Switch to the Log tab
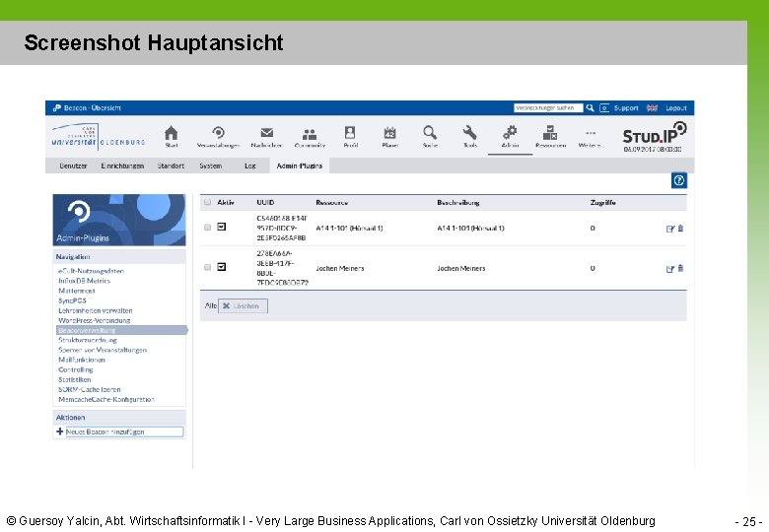The height and width of the screenshot is (532, 769). click(250, 166)
